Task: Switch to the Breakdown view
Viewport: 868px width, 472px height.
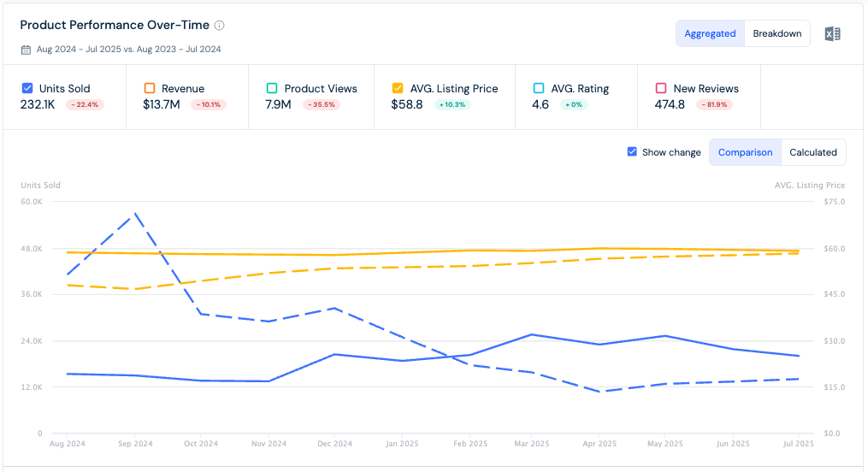Action: pyautogui.click(x=776, y=33)
